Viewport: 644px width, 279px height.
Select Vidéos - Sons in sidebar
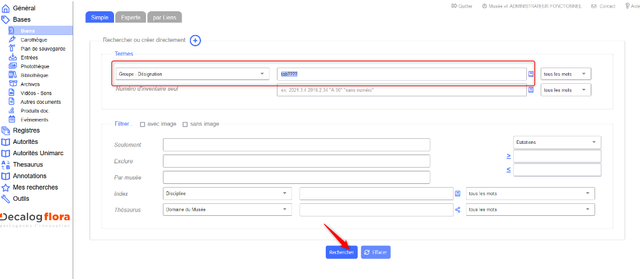37,93
